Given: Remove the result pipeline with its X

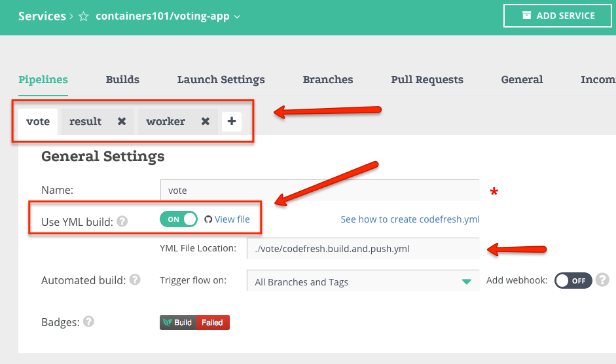Looking at the screenshot, I should 122,121.
